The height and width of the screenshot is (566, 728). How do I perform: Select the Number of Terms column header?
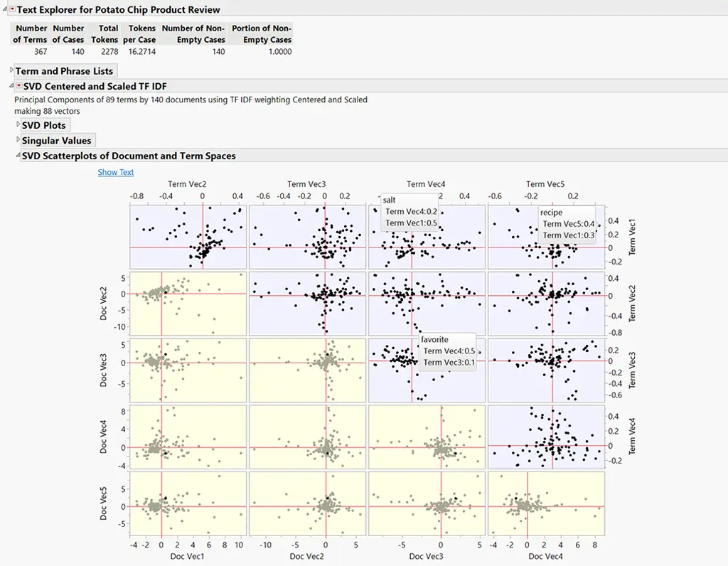click(x=31, y=34)
